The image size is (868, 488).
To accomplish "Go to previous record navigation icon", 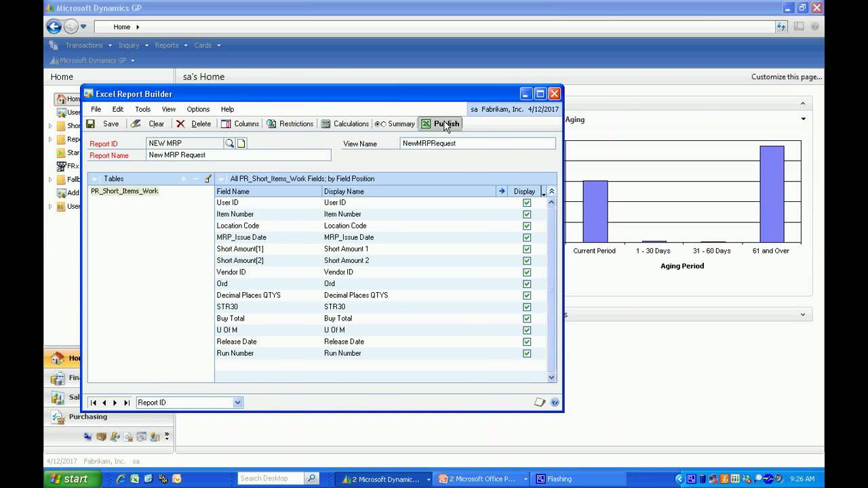I will tap(104, 403).
